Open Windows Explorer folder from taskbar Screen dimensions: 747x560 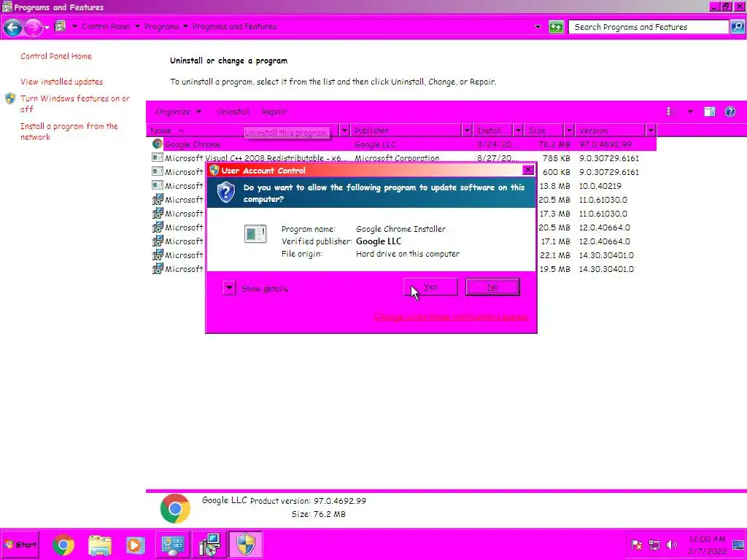point(99,545)
